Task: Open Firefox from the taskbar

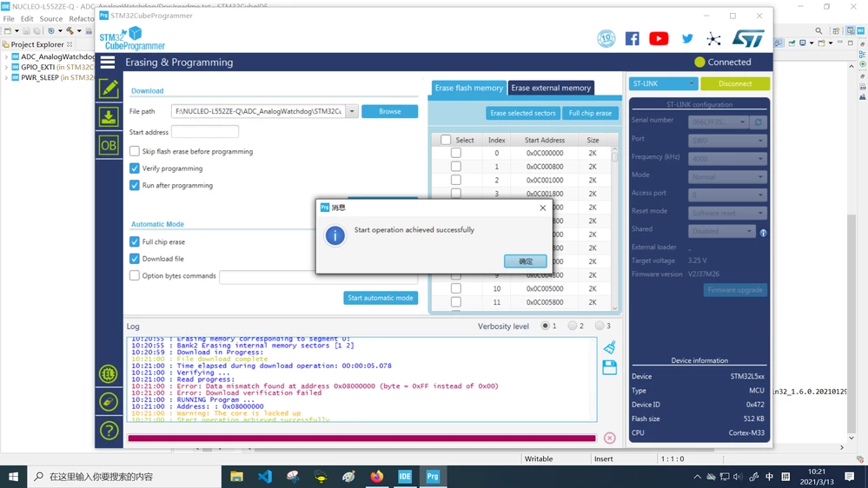Action: (x=376, y=477)
